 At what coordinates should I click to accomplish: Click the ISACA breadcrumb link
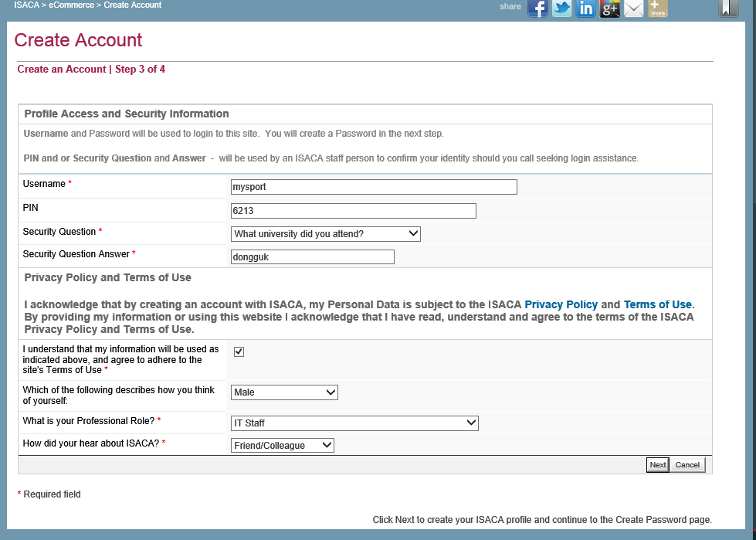[26, 5]
